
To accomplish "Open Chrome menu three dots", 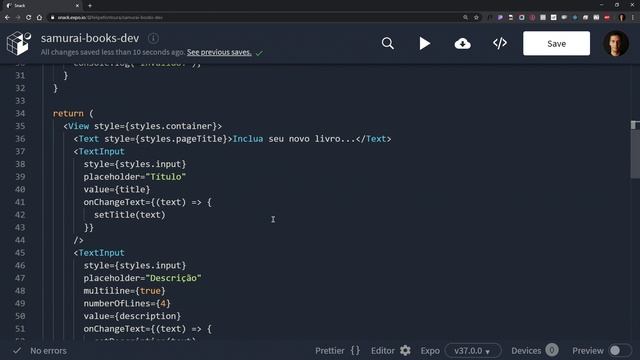I will click(x=633, y=18).
